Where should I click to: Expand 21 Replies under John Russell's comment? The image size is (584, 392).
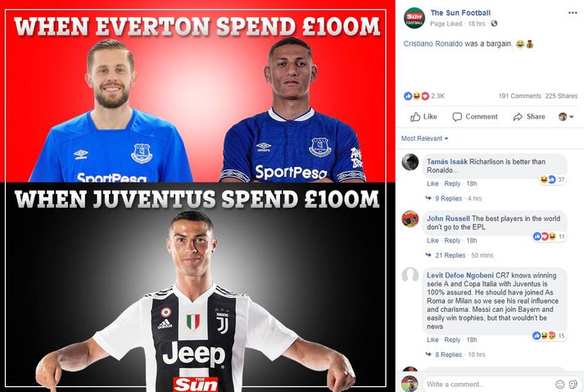click(x=450, y=255)
